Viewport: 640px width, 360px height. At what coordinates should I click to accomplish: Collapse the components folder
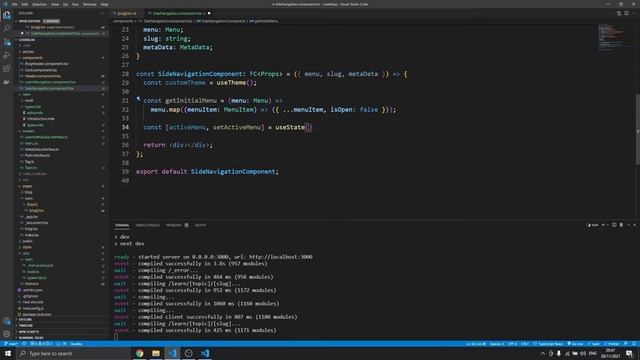(33, 58)
